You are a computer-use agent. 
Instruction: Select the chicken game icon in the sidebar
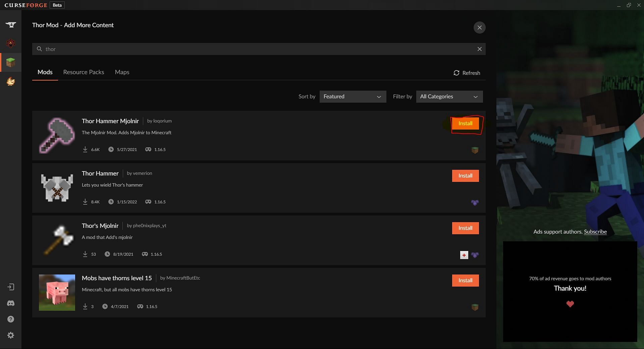(x=11, y=81)
